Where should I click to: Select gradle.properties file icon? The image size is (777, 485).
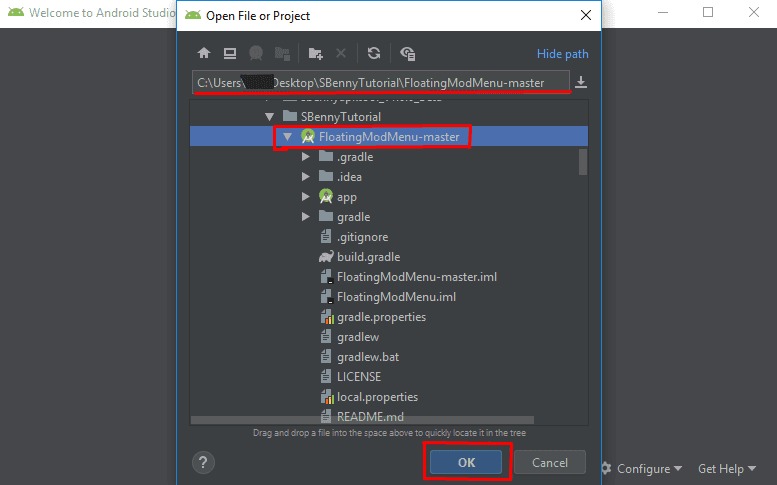[x=327, y=317]
